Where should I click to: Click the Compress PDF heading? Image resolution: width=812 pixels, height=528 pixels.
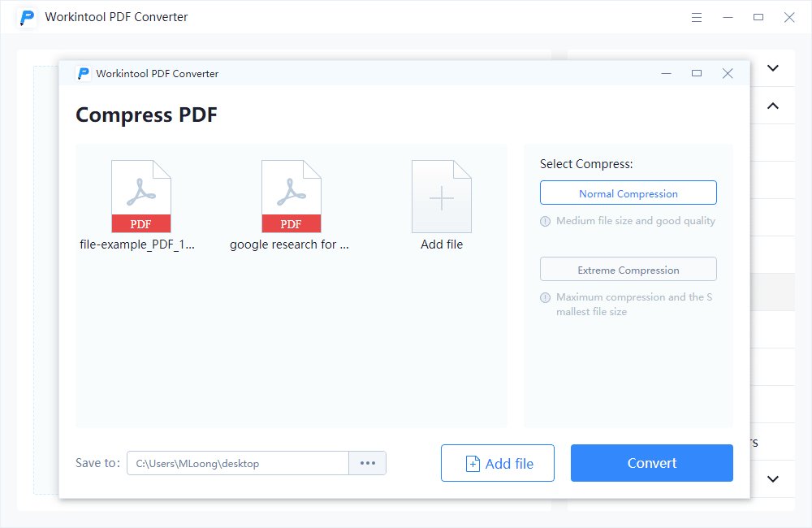(x=146, y=115)
